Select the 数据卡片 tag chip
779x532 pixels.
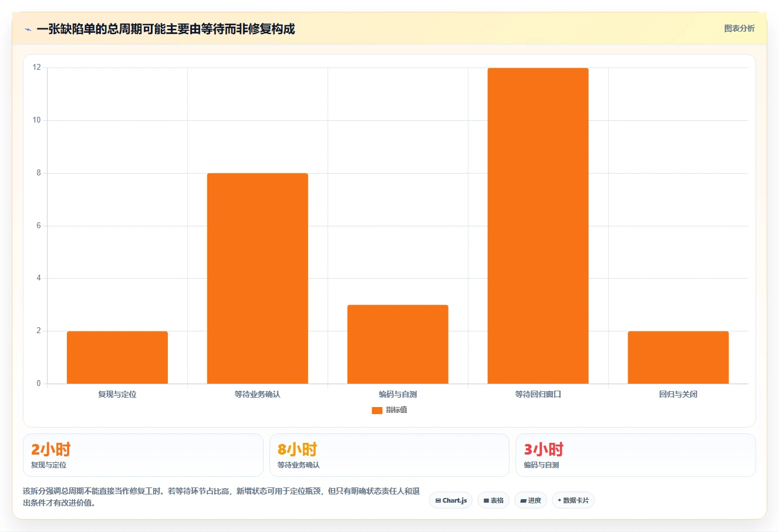573,500
